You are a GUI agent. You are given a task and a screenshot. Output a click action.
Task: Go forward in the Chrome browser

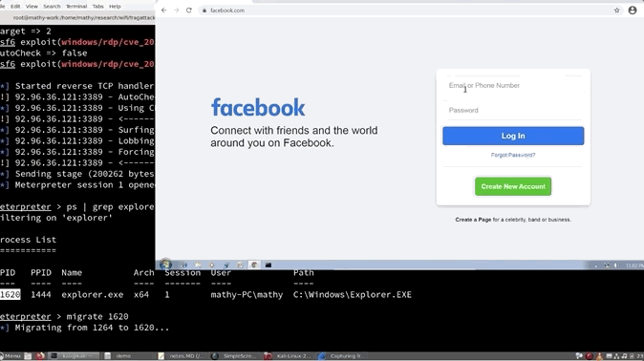pos(176,11)
